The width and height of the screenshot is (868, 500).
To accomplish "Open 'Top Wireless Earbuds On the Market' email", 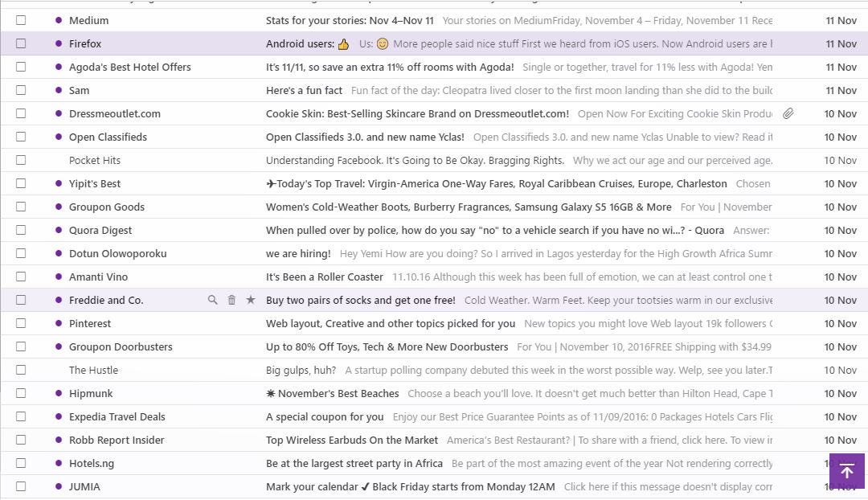I will (x=351, y=441).
